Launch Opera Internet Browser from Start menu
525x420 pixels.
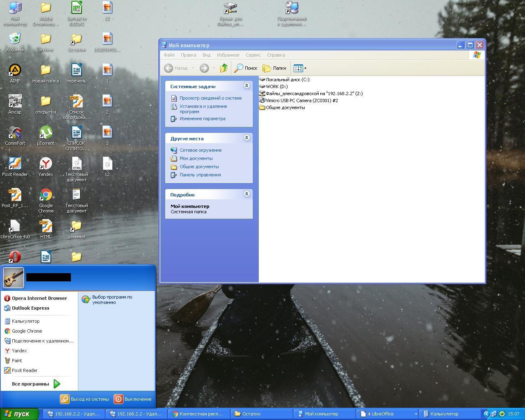click(39, 298)
